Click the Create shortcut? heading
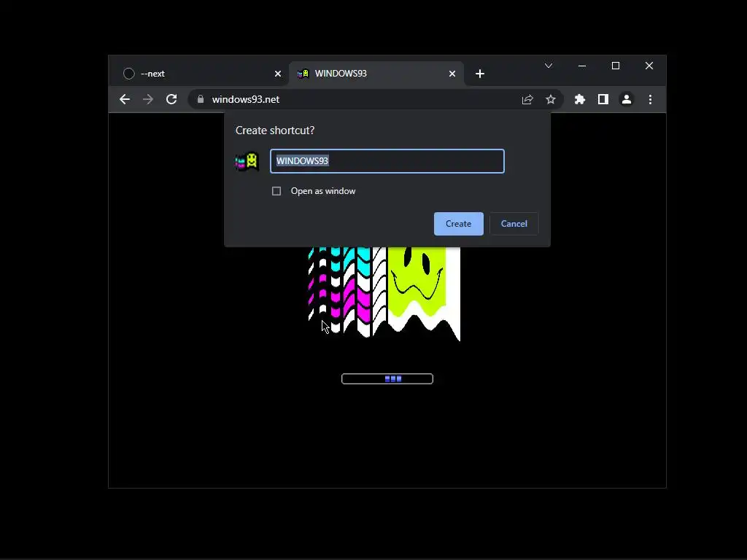The width and height of the screenshot is (747, 560). (x=275, y=131)
